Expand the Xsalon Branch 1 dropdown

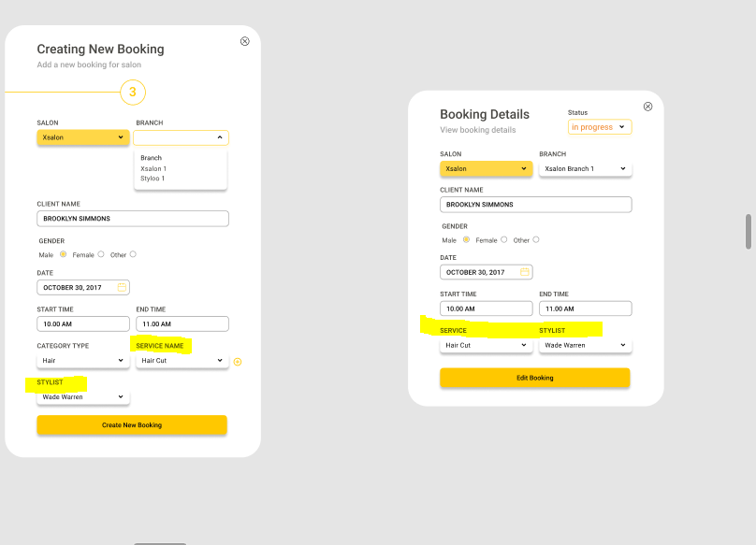click(x=586, y=168)
